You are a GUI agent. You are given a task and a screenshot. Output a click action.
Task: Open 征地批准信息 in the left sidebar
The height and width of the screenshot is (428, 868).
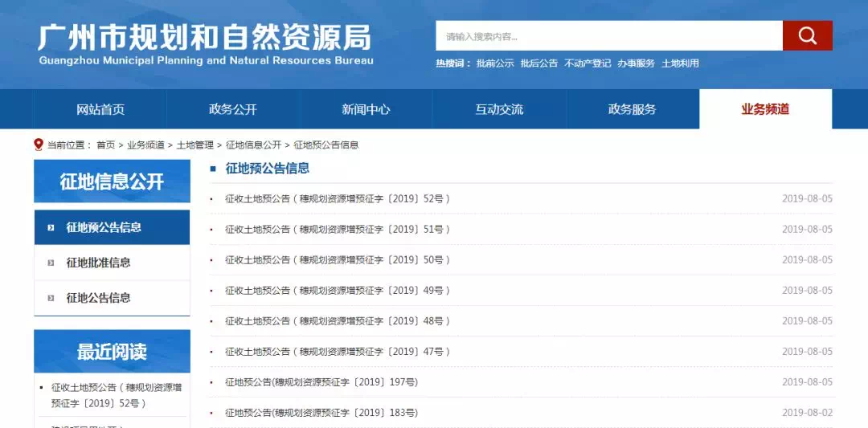point(98,263)
